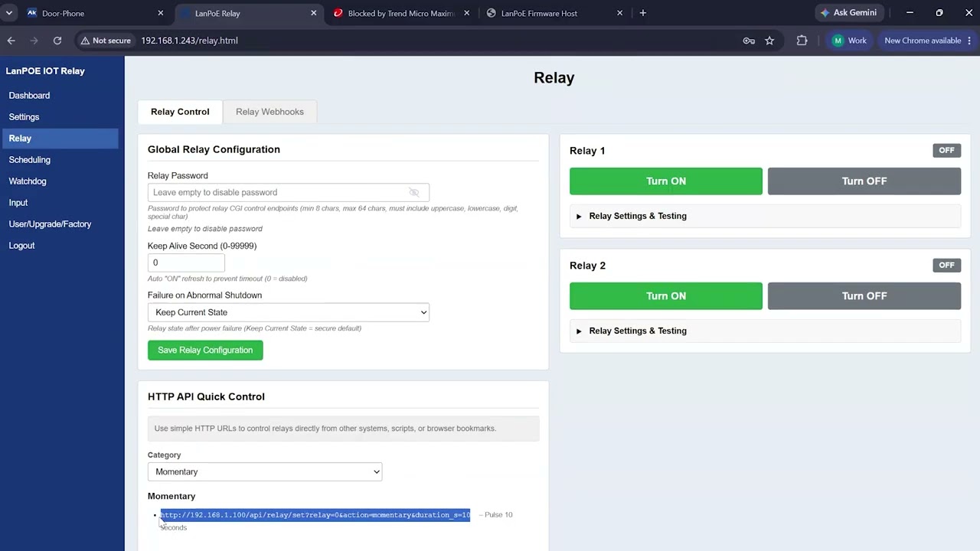Close the LanPoE Firmware Host tab

(x=620, y=13)
